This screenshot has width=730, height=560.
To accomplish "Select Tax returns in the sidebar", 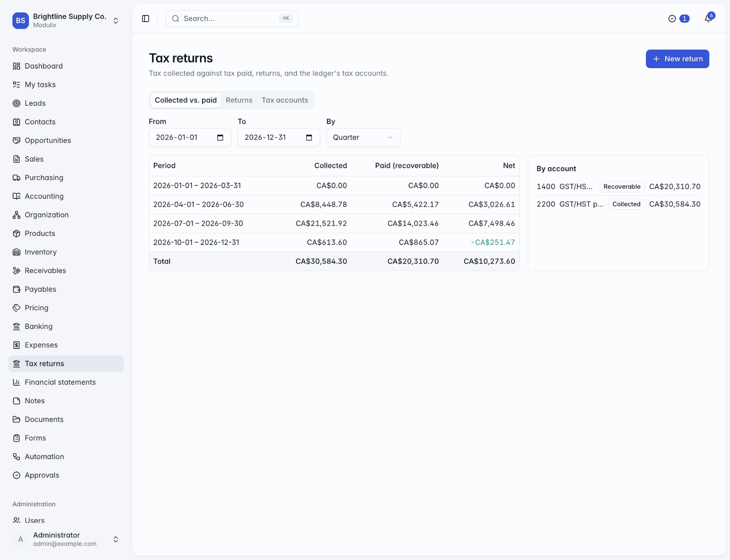I will tap(66, 364).
